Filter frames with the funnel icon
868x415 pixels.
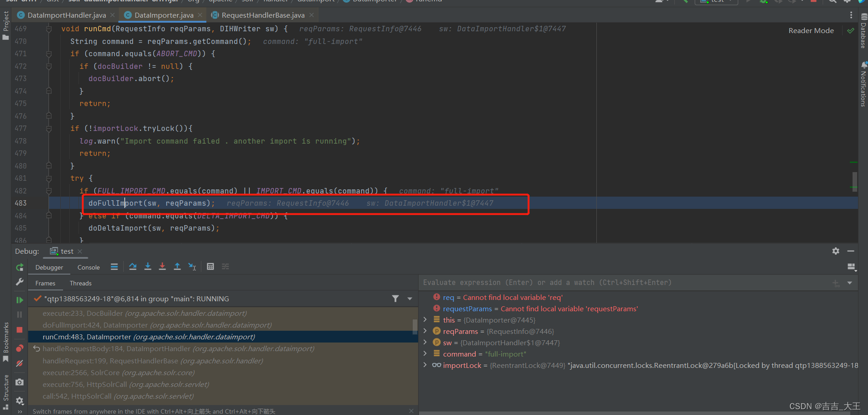(395, 299)
